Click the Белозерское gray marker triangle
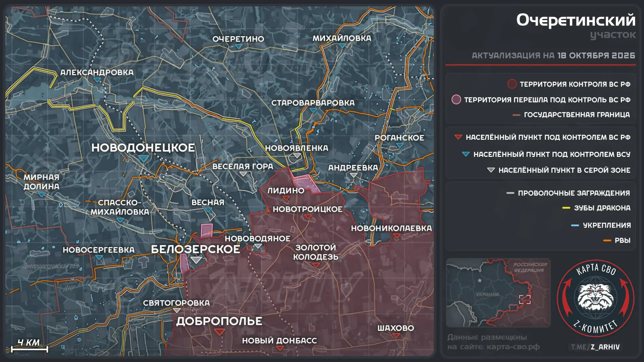This screenshot has width=644, height=362. click(196, 260)
